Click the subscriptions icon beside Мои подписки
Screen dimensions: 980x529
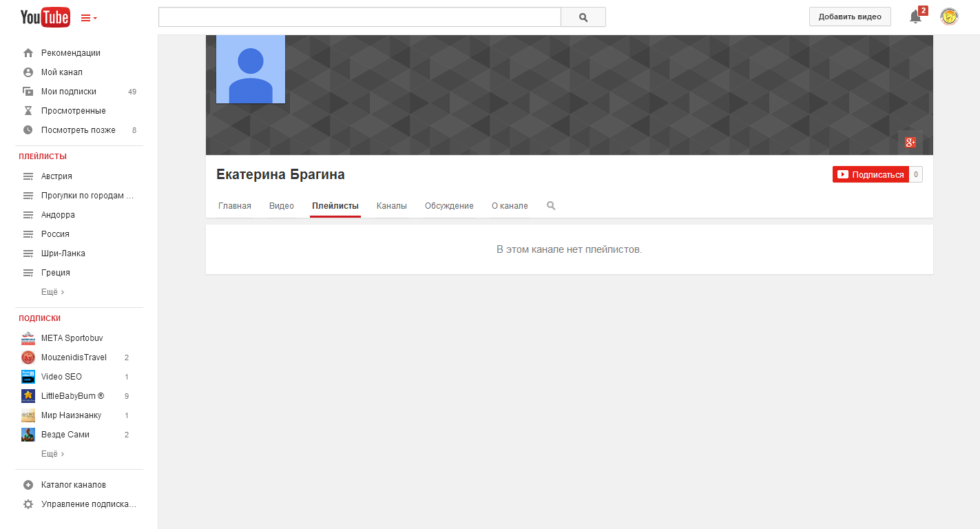click(x=28, y=92)
